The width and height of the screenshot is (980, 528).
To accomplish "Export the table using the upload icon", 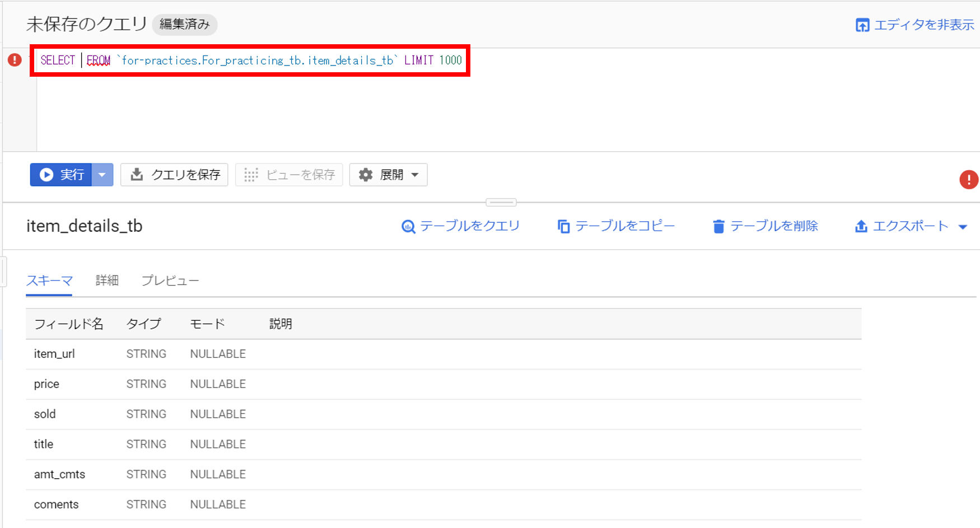I will pos(861,226).
